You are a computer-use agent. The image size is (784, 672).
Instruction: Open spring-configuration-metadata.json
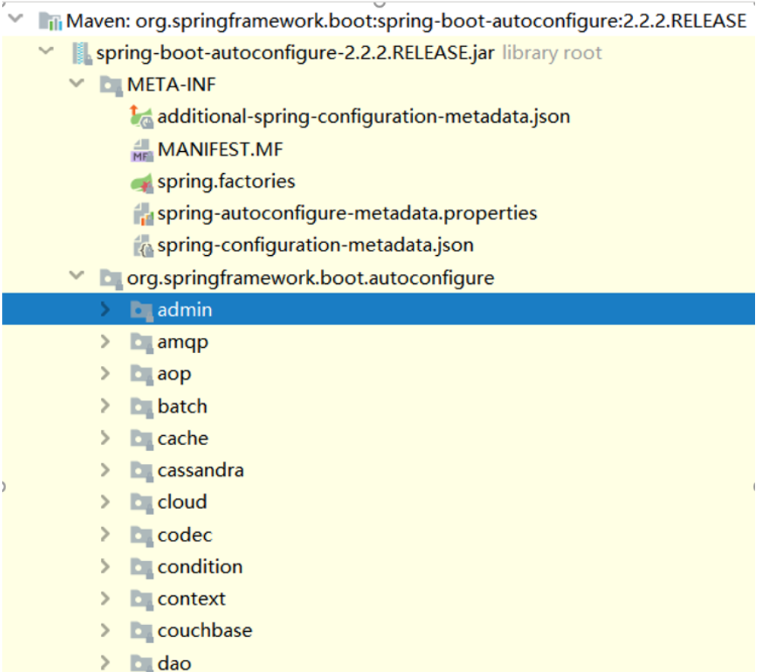(316, 245)
